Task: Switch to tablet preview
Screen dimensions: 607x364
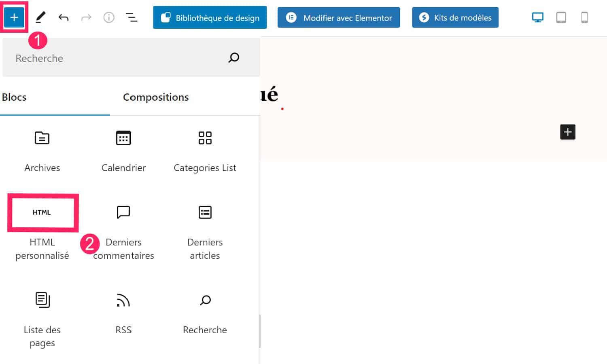Action: pos(561,17)
